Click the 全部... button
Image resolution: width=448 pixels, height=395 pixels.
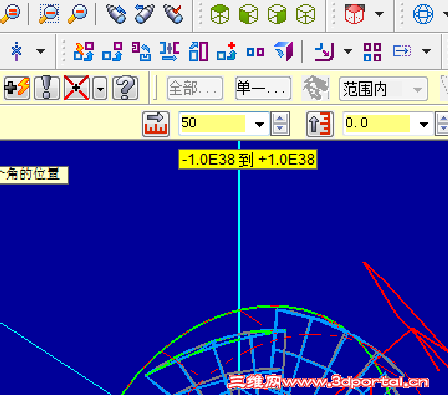coord(195,88)
